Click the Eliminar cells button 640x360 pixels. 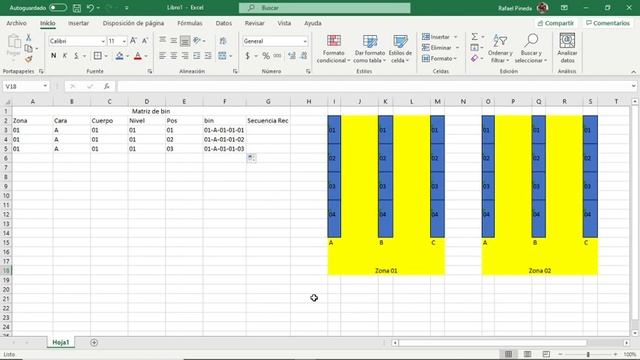(440, 48)
